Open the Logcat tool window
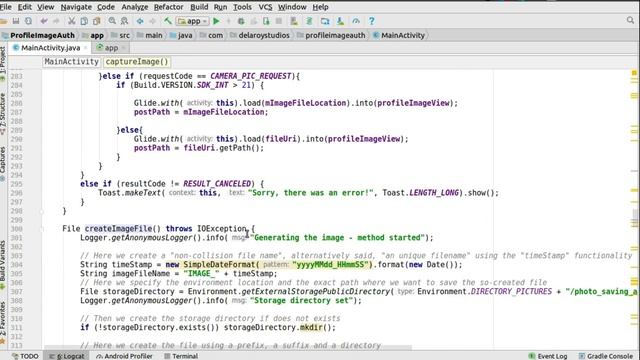The height and width of the screenshot is (360, 640). [x=67, y=356]
